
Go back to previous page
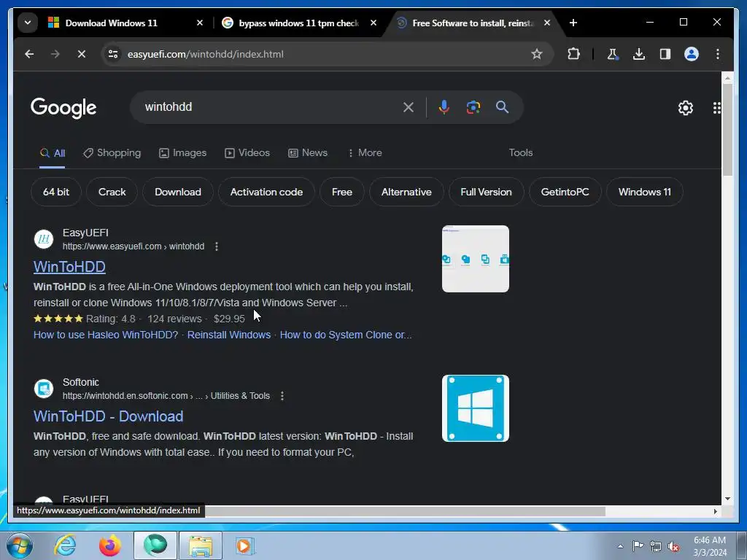(x=29, y=54)
